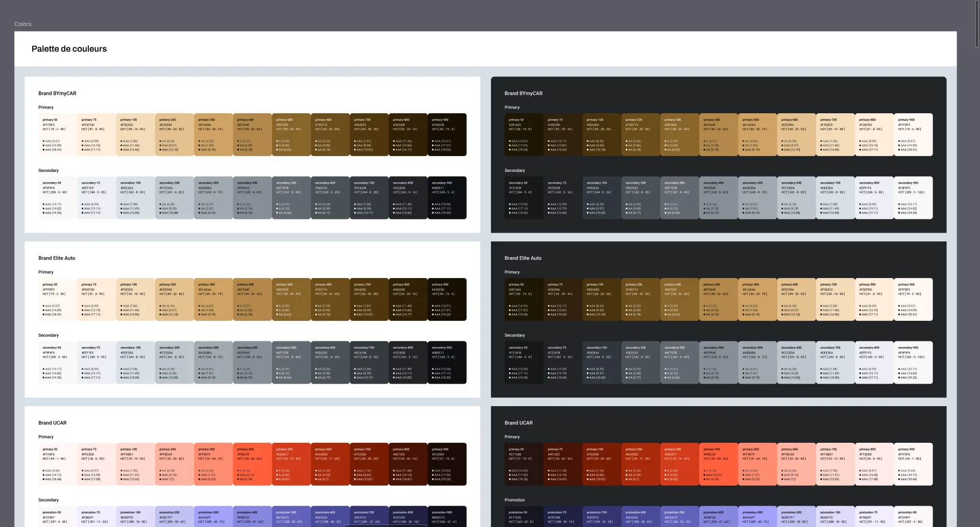Screen dimensions: 980x527
Task: Pick secondary-300 swatch in light Brand BYmyCAR panel
Action: coord(213,198)
